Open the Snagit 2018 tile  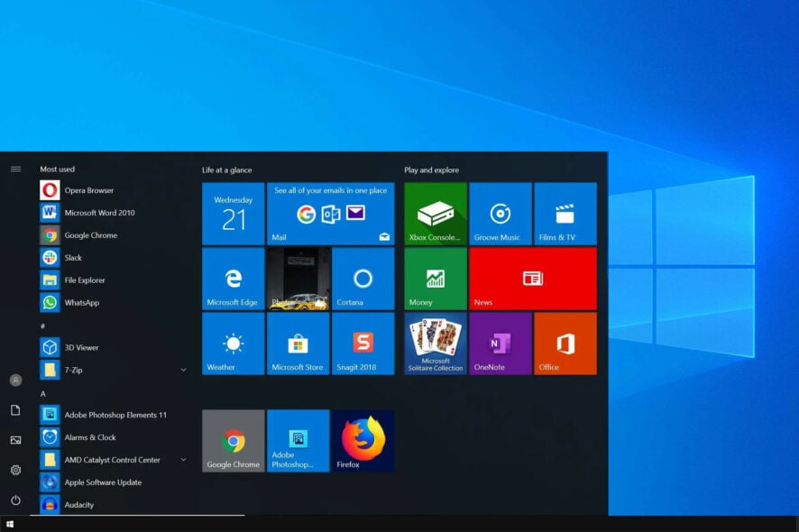pos(363,344)
